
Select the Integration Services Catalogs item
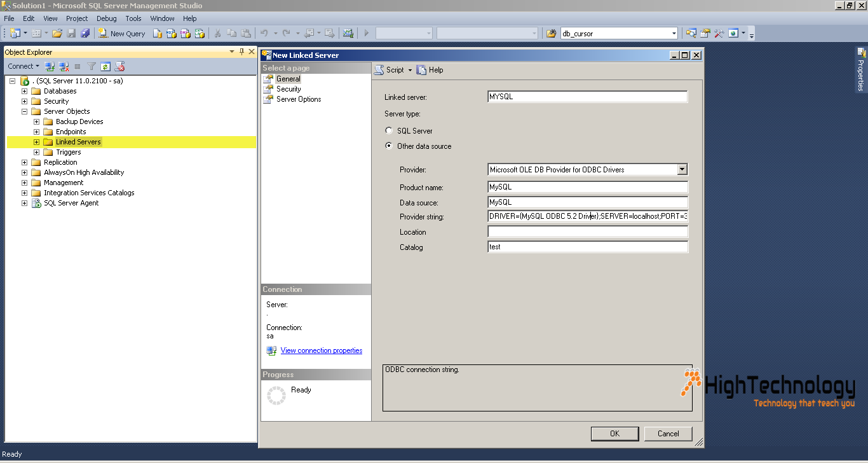point(89,193)
